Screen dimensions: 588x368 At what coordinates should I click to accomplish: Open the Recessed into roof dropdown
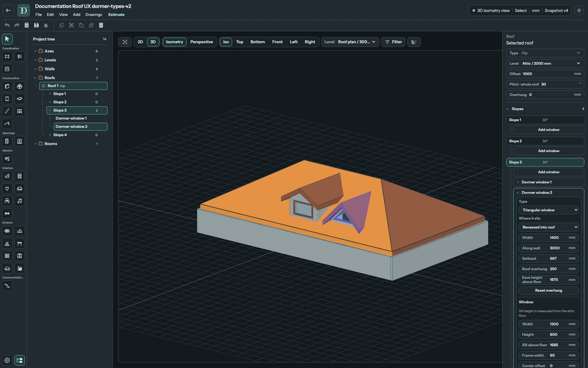click(x=548, y=227)
